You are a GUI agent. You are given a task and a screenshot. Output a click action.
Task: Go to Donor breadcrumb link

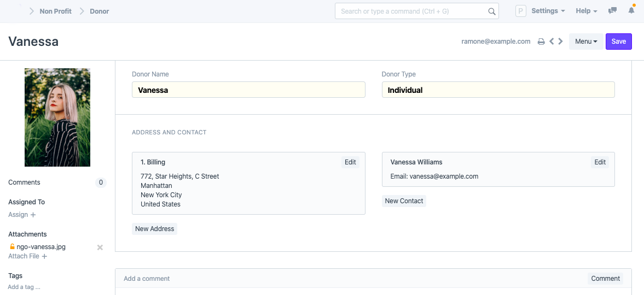[100, 11]
